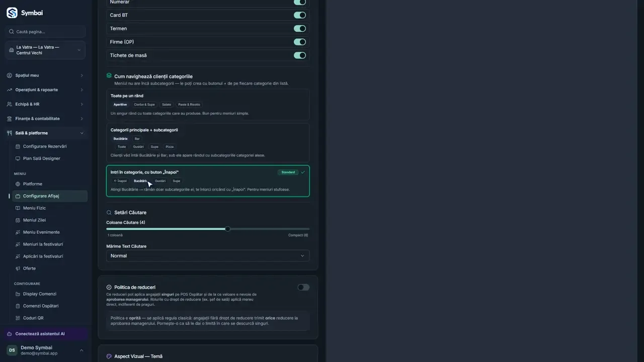Click the Oferte megaphone icon
644x362 pixels.
(18, 268)
